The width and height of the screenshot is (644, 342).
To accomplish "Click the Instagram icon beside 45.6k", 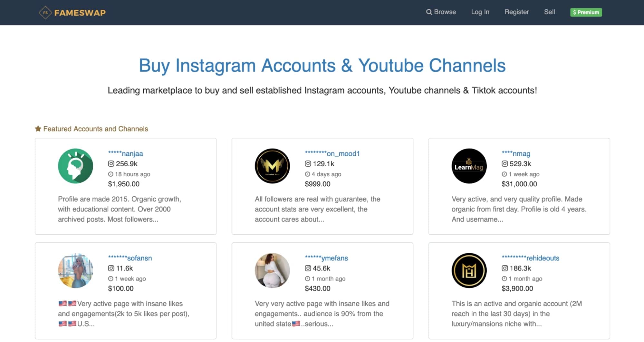I will click(308, 268).
